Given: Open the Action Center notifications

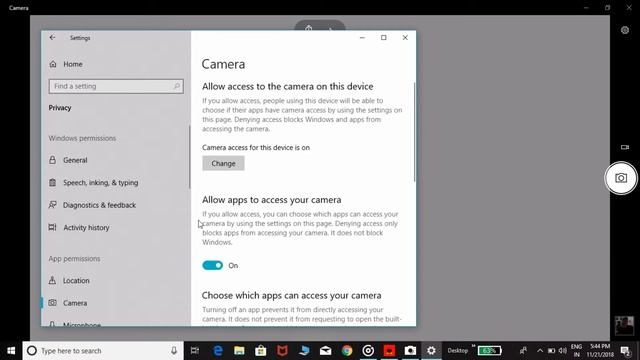Looking at the screenshot, I should pyautogui.click(x=626, y=351).
